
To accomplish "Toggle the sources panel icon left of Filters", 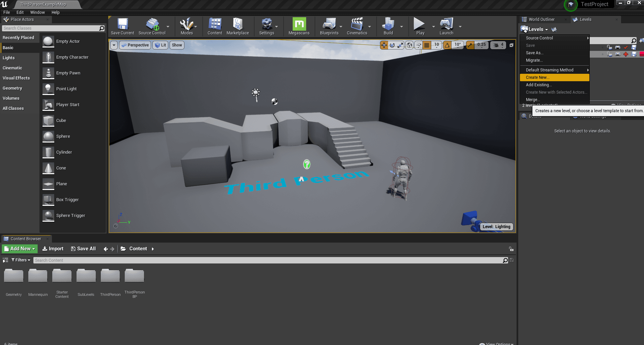I will tap(5, 260).
